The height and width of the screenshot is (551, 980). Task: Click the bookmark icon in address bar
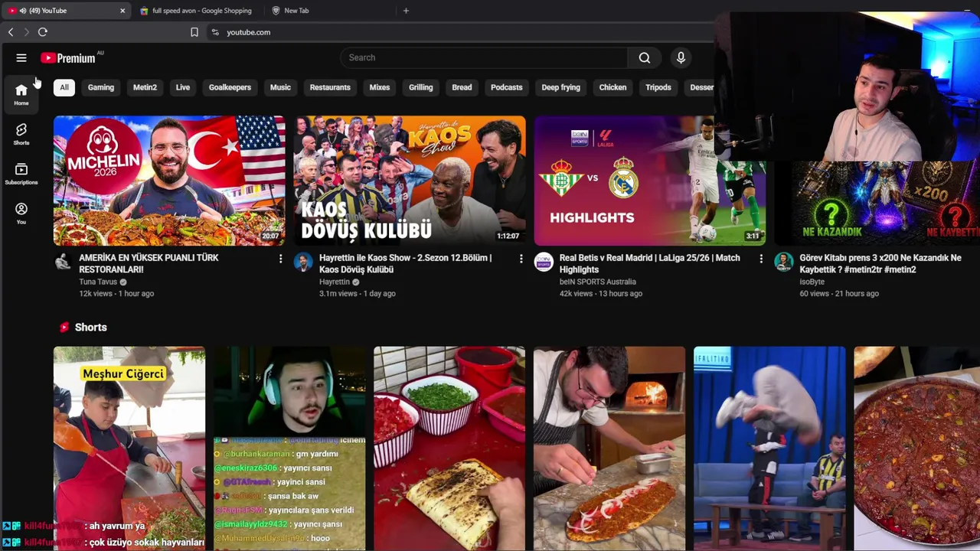point(194,32)
